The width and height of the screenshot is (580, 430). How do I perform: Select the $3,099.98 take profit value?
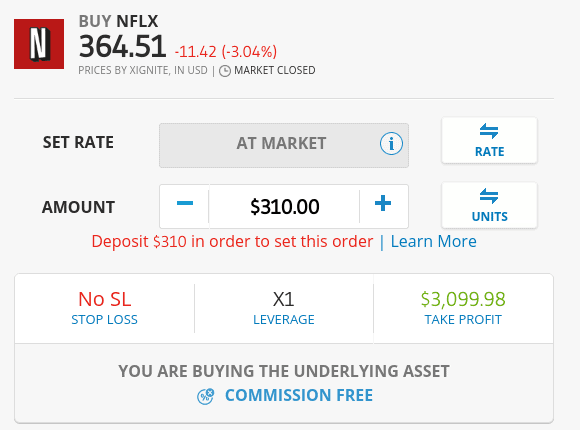[463, 299]
